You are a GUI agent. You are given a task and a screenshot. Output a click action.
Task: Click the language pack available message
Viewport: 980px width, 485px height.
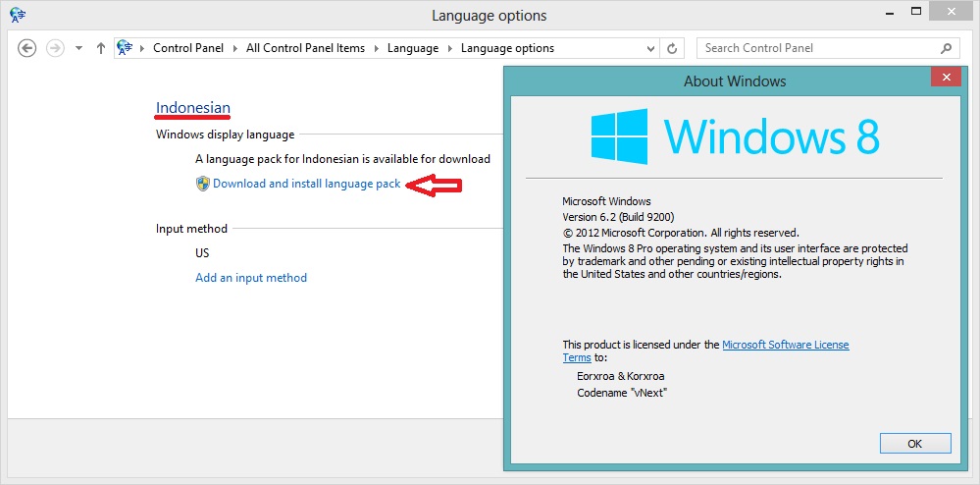pos(342,159)
